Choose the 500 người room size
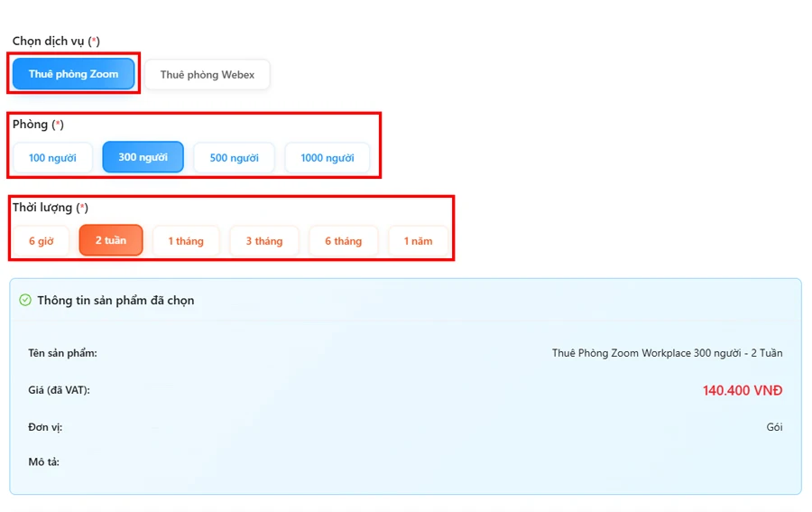 (x=234, y=157)
